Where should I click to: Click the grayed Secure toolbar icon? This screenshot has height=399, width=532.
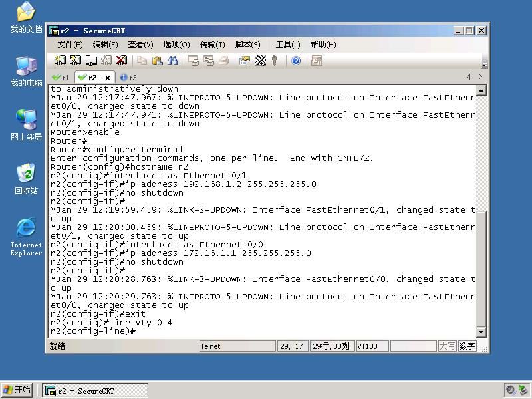317,61
